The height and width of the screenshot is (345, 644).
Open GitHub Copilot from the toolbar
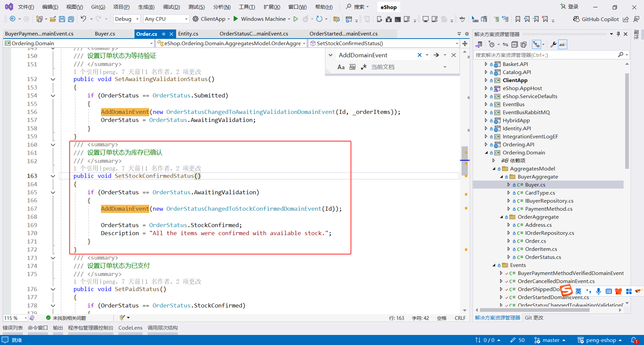[x=596, y=19]
